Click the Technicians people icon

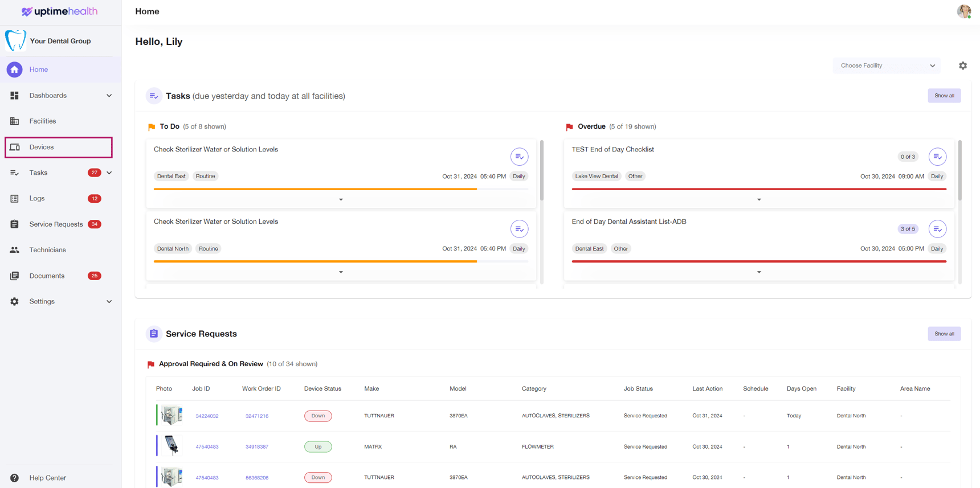15,250
